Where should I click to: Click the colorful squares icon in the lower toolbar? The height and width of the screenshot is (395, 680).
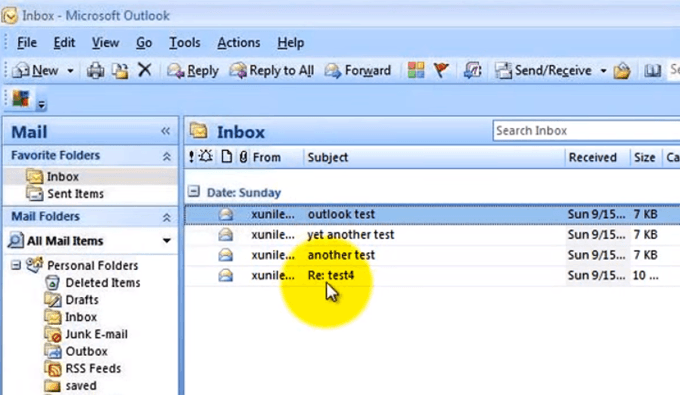click(21, 98)
